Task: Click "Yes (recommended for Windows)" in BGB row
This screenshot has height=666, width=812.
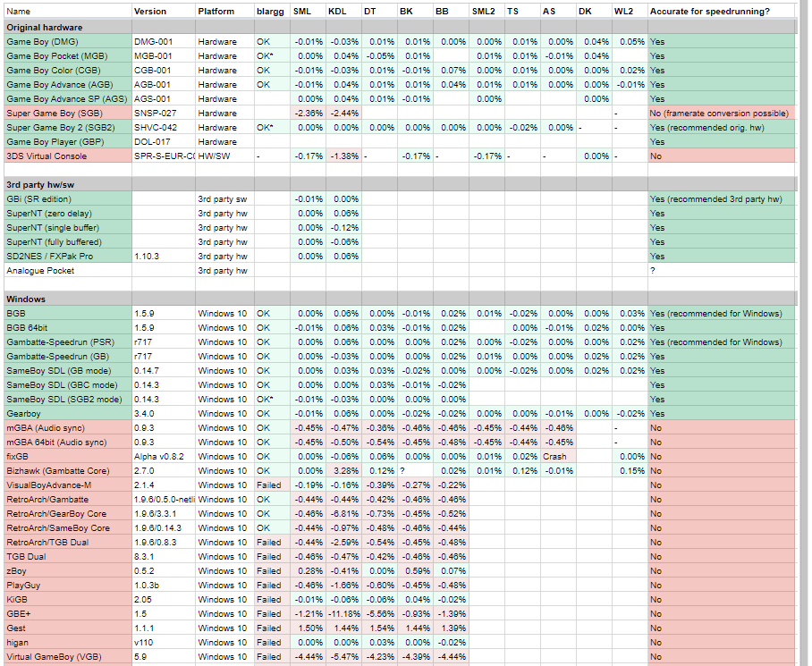Action: (x=722, y=313)
